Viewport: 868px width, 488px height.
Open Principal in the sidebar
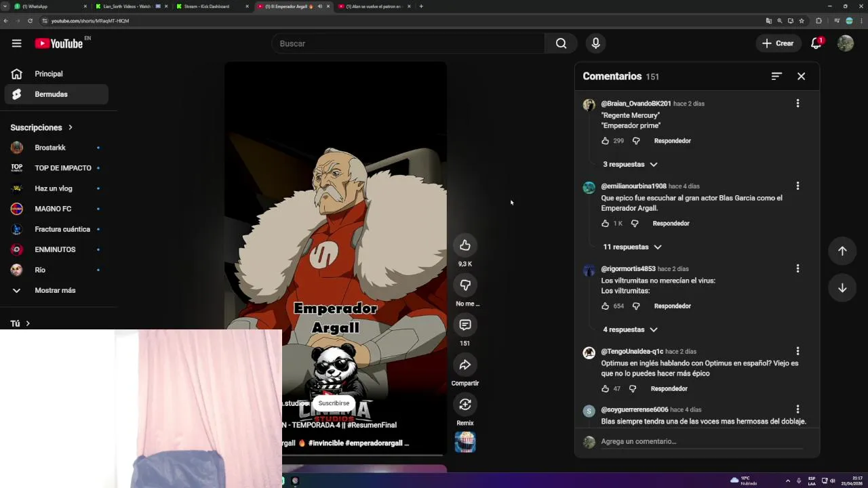pyautogui.click(x=56, y=74)
